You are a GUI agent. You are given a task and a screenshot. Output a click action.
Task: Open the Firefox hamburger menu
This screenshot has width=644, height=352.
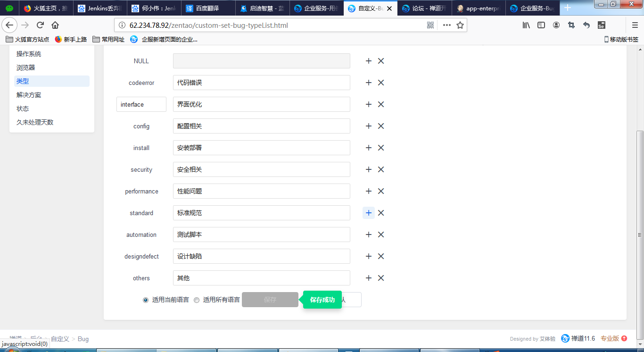(635, 25)
